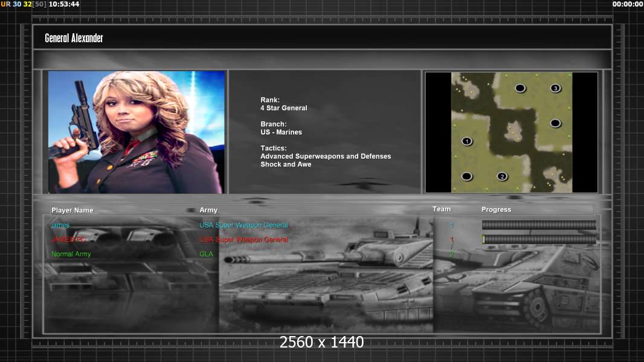Click start position 3 on the minimap

555,88
